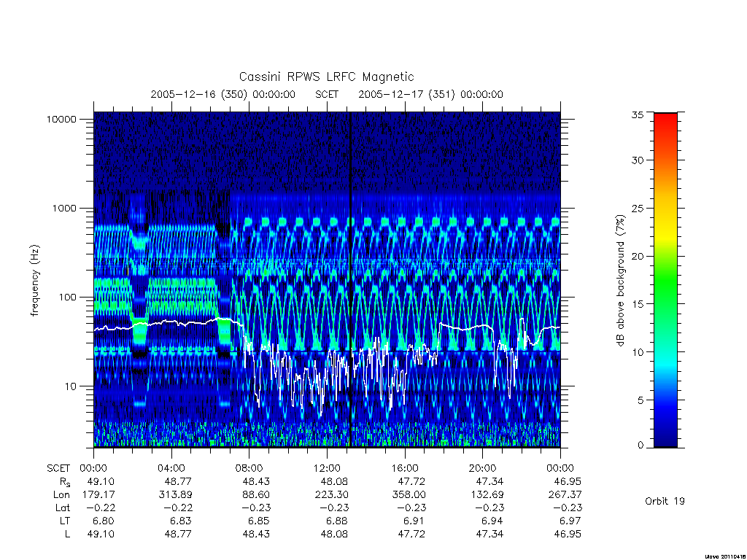The width and height of the screenshot is (747, 560).
Task: Click the '10000' frequency tick label
Action: point(61,119)
